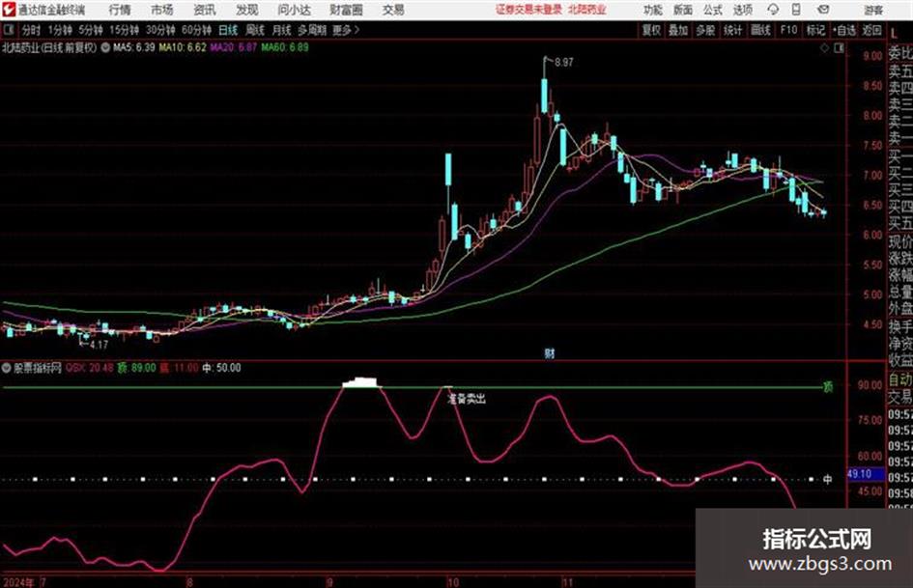Image resolution: width=913 pixels, height=588 pixels.
Task: Open the MA indicator settings dropdown arrow
Action: click(x=105, y=47)
